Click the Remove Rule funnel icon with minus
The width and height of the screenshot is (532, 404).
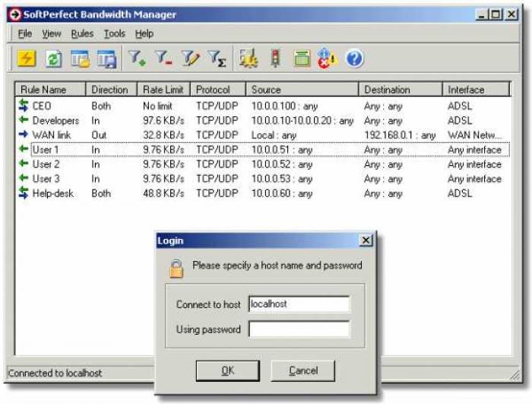(x=163, y=58)
